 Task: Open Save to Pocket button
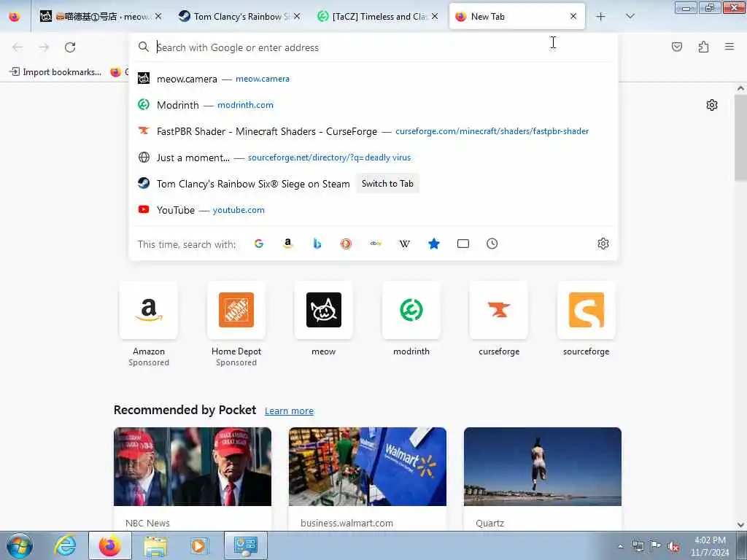[677, 47]
